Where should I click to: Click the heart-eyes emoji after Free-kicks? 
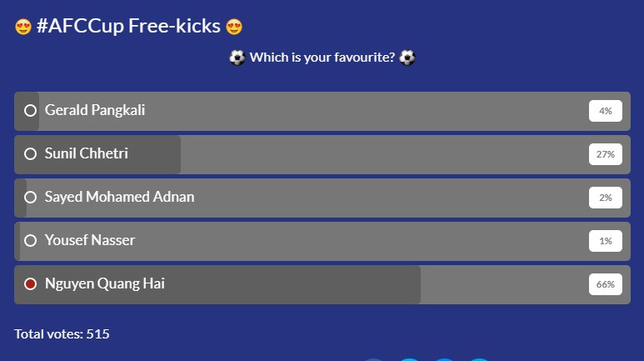[234, 27]
